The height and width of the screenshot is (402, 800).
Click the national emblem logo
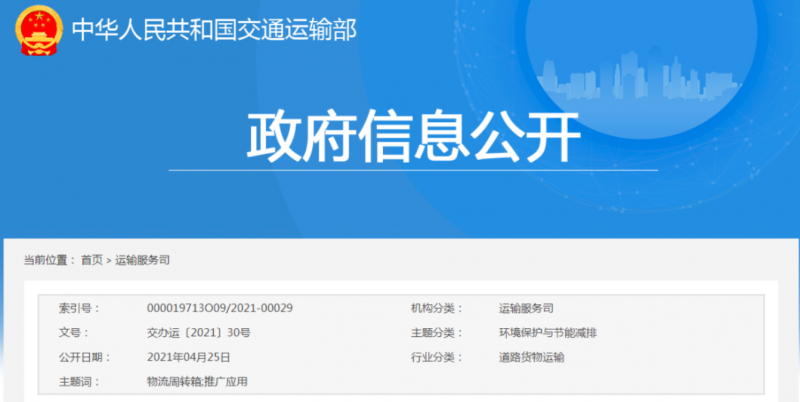pos(39,30)
